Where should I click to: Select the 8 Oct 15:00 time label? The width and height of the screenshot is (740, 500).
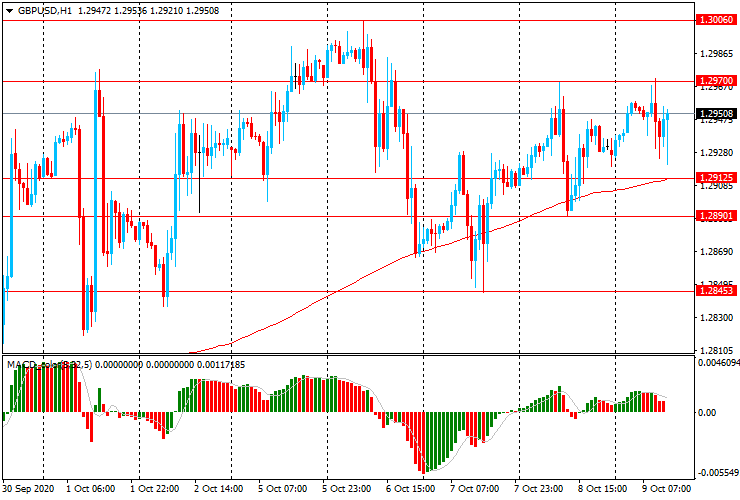point(602,488)
